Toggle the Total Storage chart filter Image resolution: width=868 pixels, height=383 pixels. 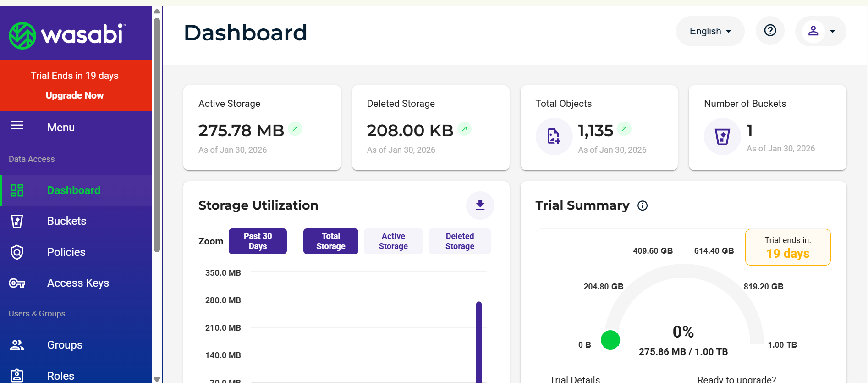[330, 241]
